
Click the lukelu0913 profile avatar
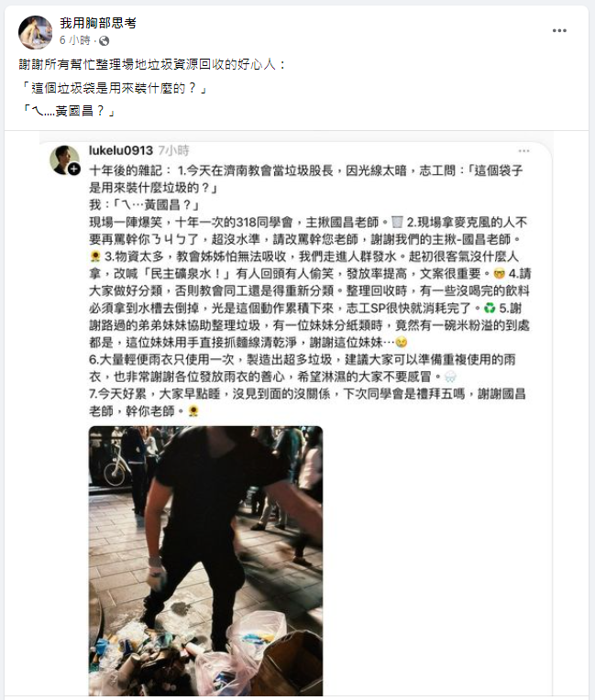click(x=64, y=159)
